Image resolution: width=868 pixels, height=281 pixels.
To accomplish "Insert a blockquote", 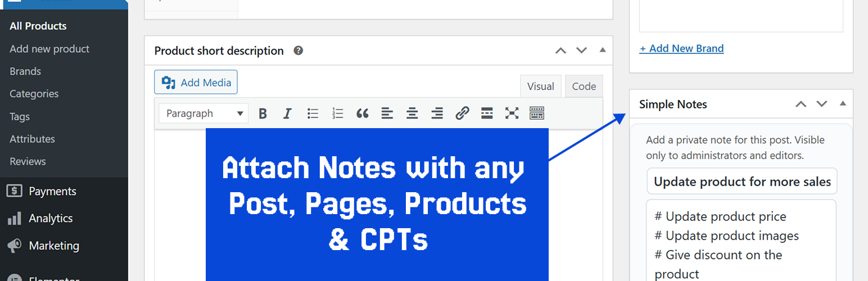I will [363, 114].
